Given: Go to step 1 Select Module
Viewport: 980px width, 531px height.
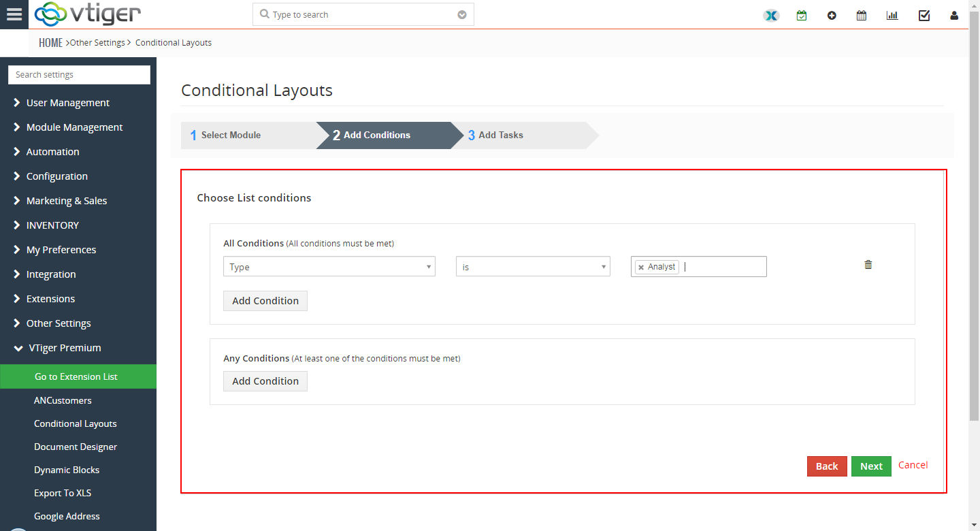Looking at the screenshot, I should tap(248, 135).
